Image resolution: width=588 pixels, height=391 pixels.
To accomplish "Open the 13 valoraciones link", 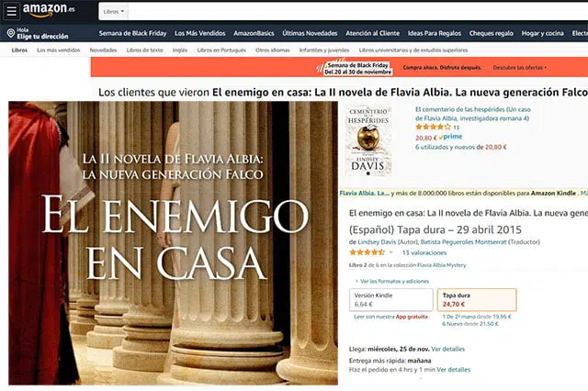I will coord(424,252).
